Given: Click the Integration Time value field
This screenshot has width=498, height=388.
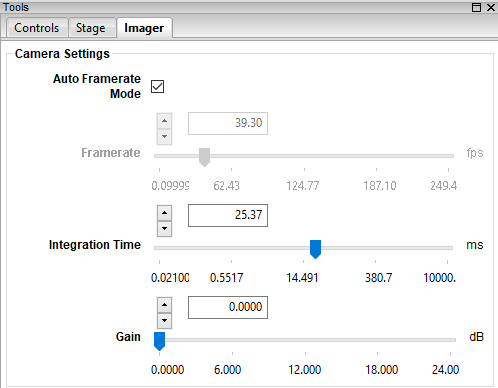Looking at the screenshot, I should tap(228, 215).
